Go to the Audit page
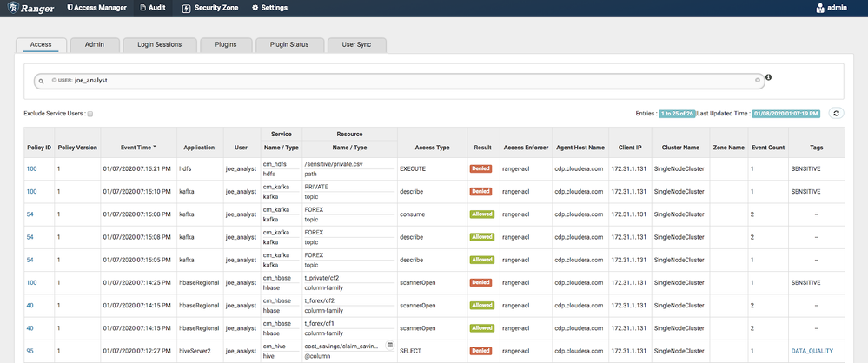Screen dimensions: 868x363 click(x=154, y=8)
